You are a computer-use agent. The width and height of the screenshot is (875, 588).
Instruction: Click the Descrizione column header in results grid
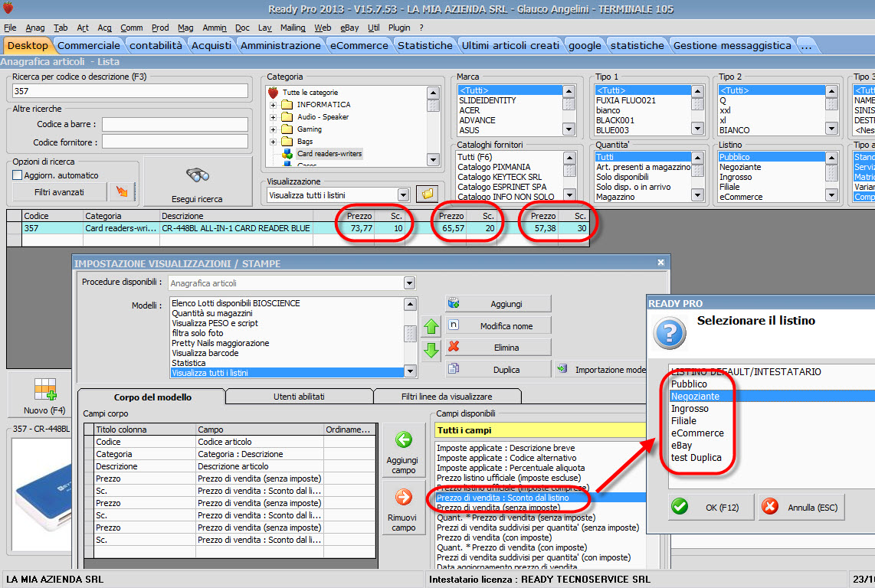click(236, 216)
